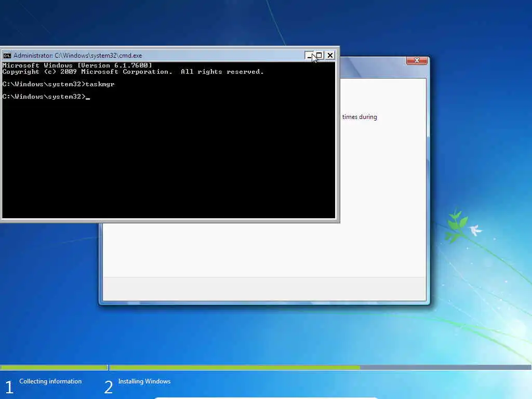
Task: Click the step number 2 indicator
Action: tap(108, 387)
